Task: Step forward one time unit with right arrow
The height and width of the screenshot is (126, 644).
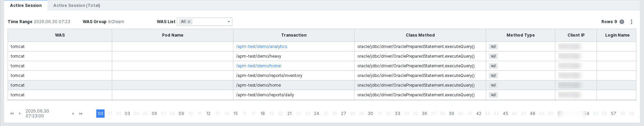Action: pos(73,114)
